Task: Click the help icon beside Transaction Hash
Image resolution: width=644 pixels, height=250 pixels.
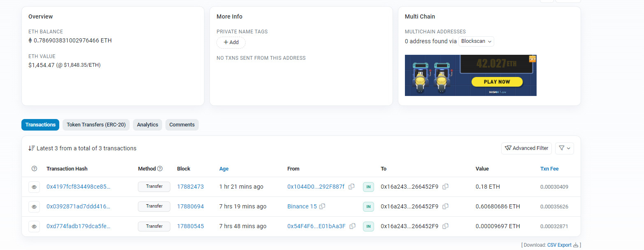Action: click(x=34, y=169)
